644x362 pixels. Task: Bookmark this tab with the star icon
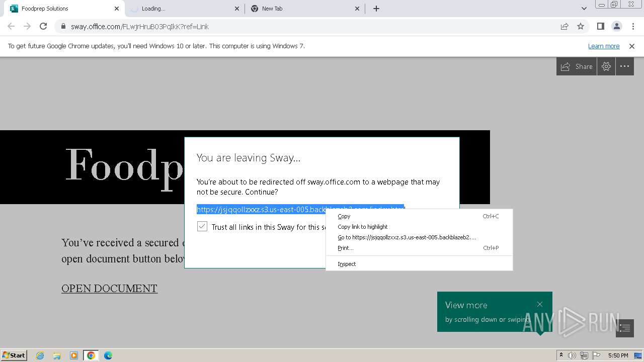click(581, 26)
